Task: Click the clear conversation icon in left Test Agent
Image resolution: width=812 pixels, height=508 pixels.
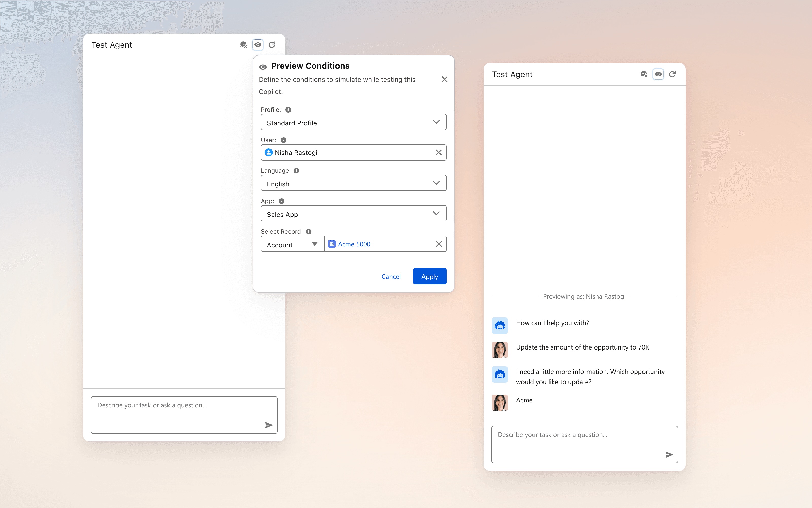Action: tap(243, 45)
